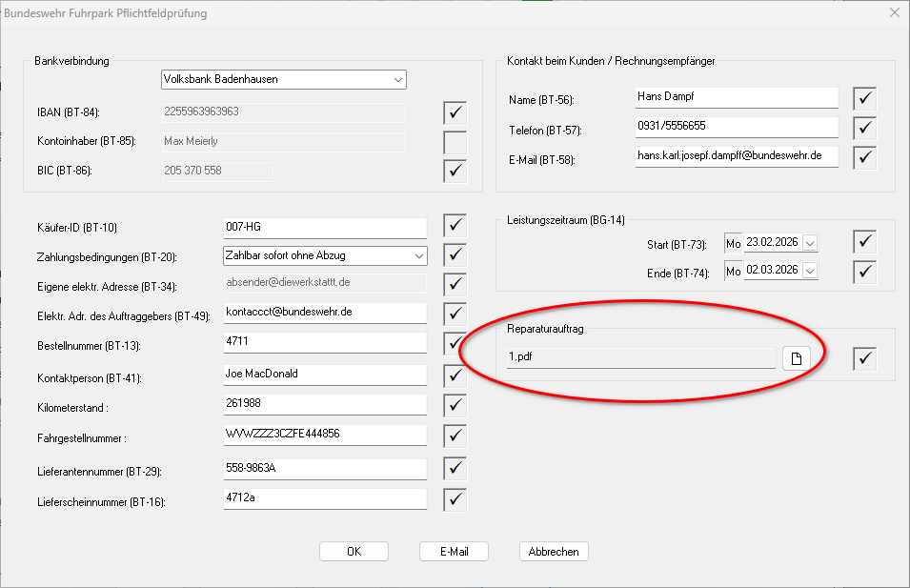Toggle the Telefon (BT-57) checkbox
Image resolution: width=910 pixels, height=588 pixels.
(864, 127)
